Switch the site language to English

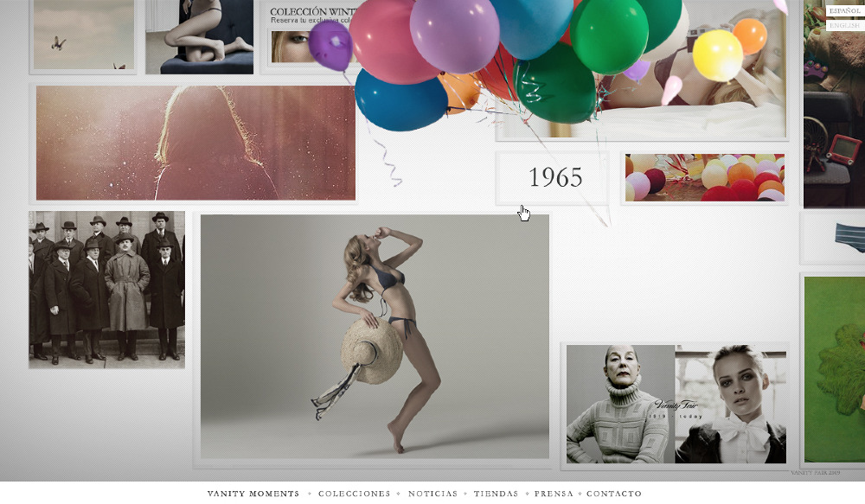tap(843, 26)
